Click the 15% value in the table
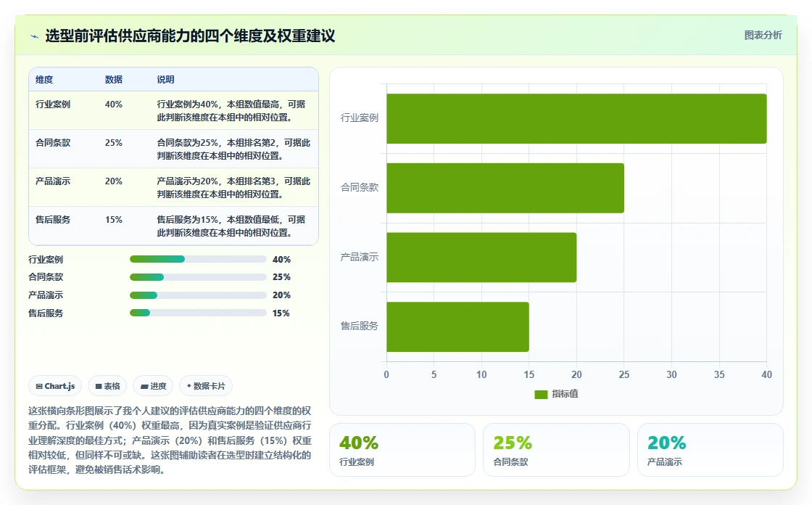The width and height of the screenshot is (812, 505). tap(113, 219)
